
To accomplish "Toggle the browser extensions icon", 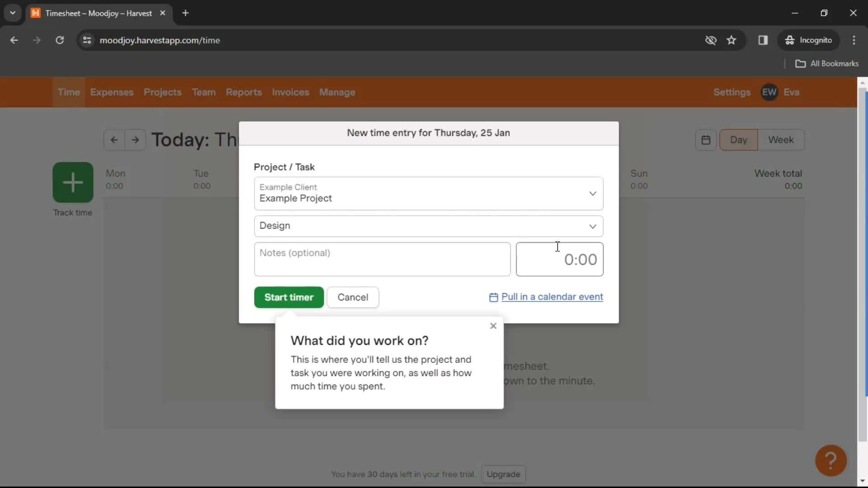I will [x=763, y=40].
